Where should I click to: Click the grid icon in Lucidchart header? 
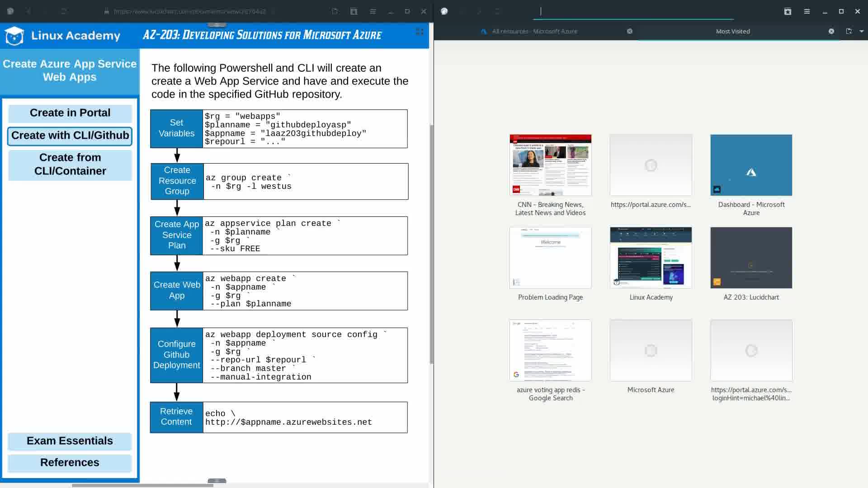click(x=420, y=32)
